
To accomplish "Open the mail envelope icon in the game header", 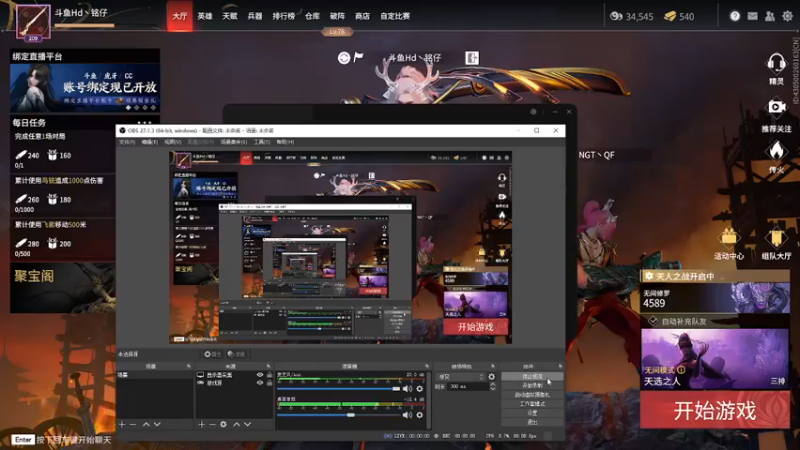I will [x=753, y=16].
